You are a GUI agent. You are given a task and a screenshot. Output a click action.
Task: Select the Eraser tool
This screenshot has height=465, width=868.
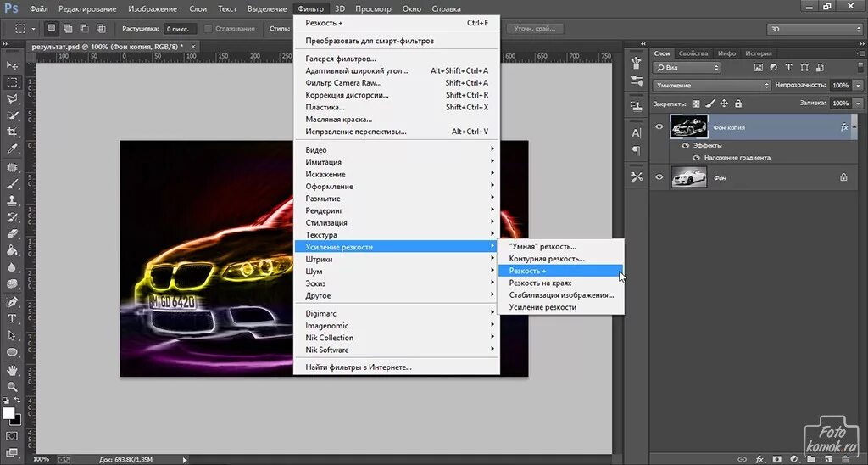(x=12, y=233)
